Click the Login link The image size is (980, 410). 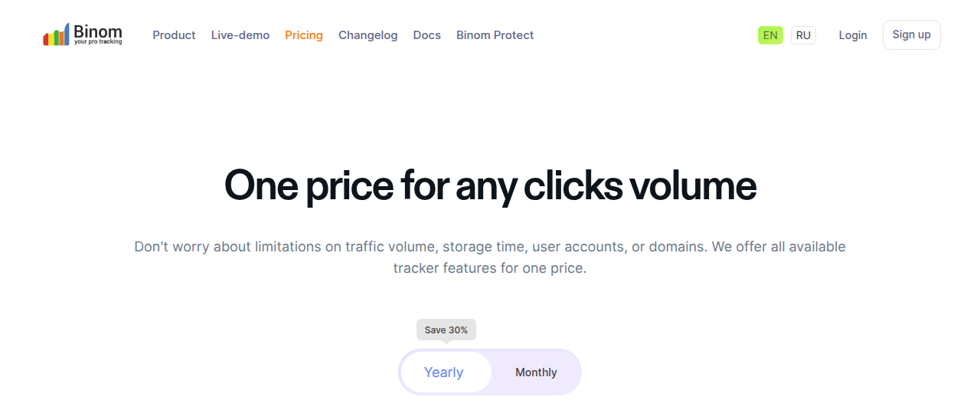coord(853,35)
